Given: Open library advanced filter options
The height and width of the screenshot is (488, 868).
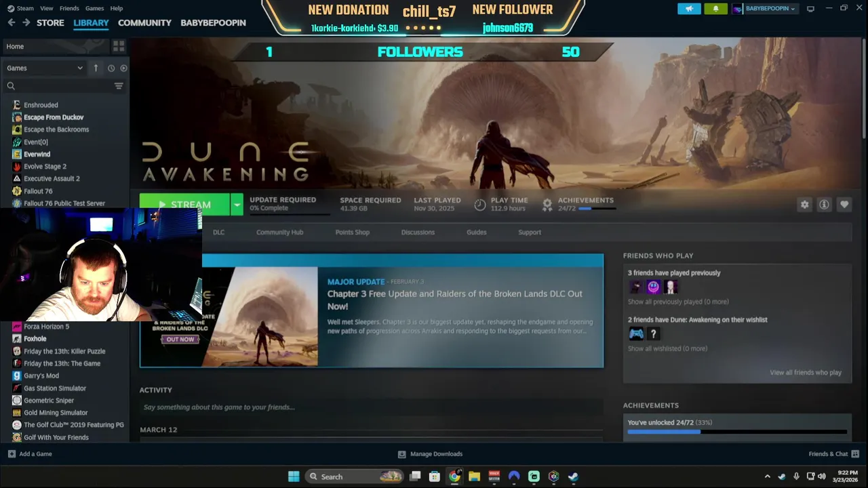Looking at the screenshot, I should tap(119, 86).
